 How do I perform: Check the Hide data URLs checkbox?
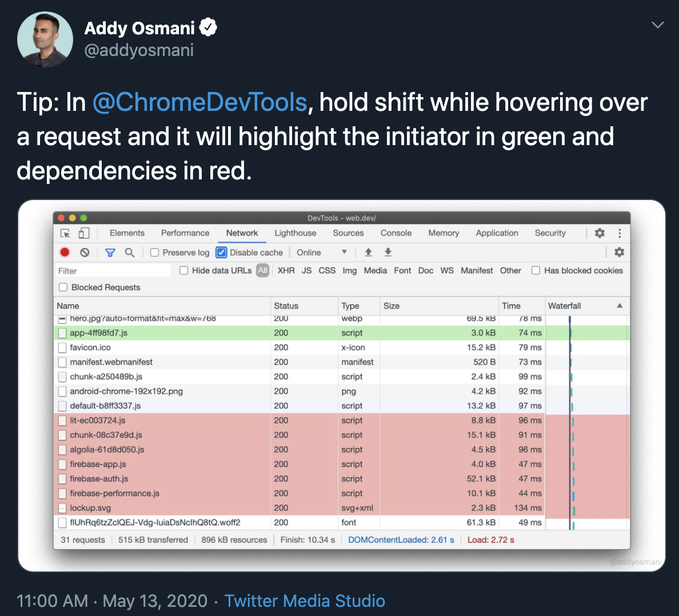click(183, 270)
